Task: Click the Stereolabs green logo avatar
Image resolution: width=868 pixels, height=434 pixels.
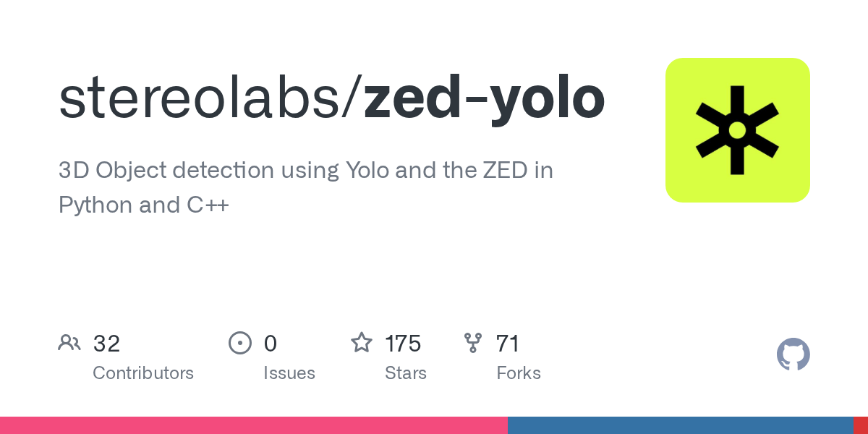Action: point(737,130)
